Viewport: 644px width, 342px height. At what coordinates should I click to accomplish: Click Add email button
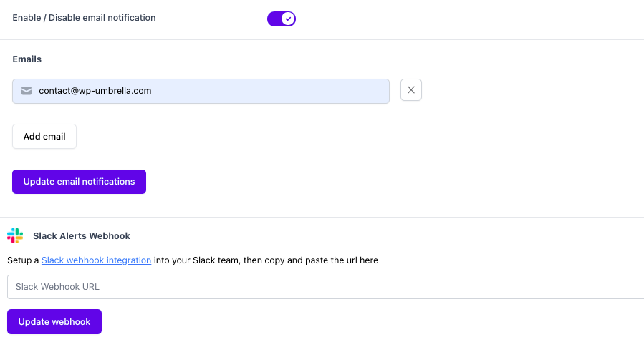(x=44, y=137)
